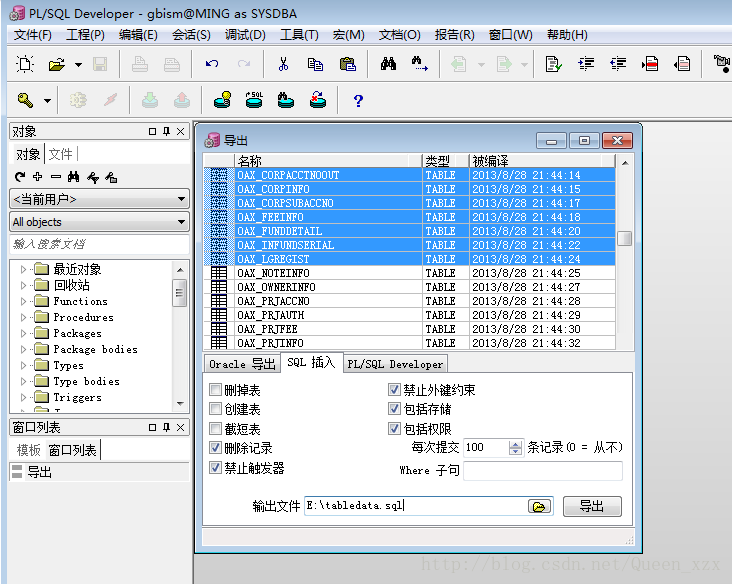
Task: Enable the 删掉表 checkbox
Action: pyautogui.click(x=215, y=389)
